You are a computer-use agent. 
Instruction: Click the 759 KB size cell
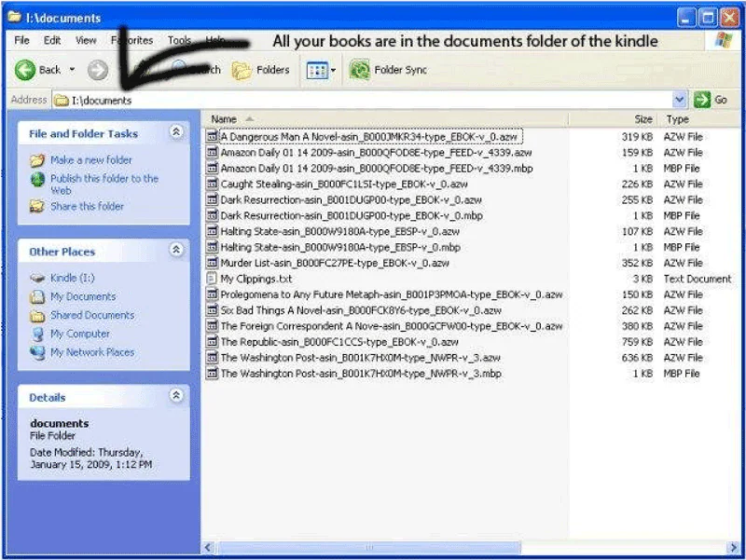[x=637, y=342]
